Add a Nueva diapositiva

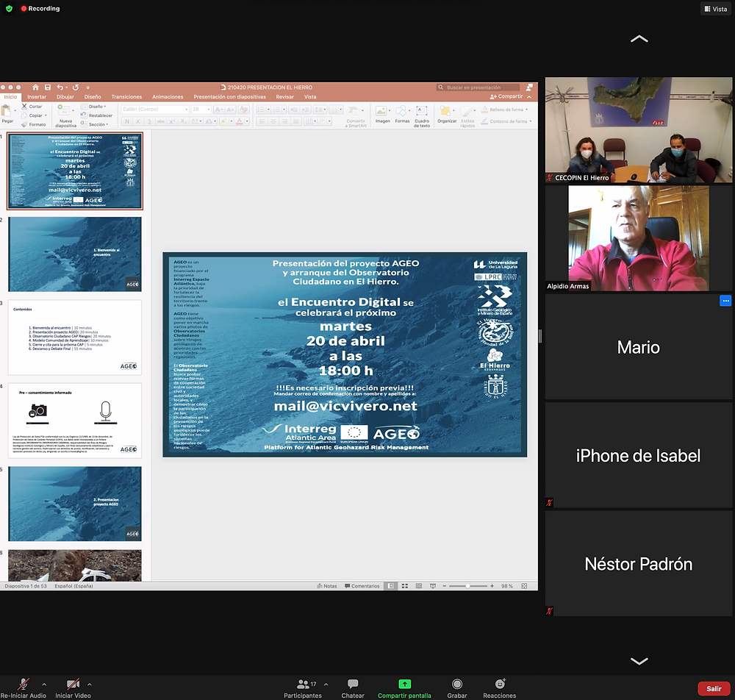[65, 115]
